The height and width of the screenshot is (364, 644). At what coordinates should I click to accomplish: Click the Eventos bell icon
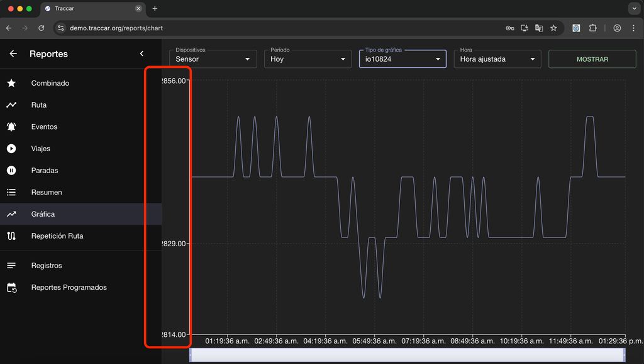pos(11,127)
